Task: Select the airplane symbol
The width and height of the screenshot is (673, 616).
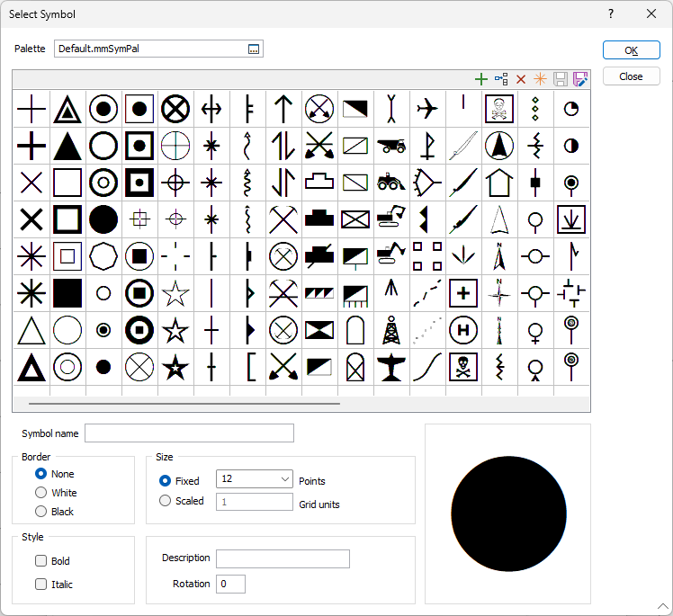Action: 427,109
